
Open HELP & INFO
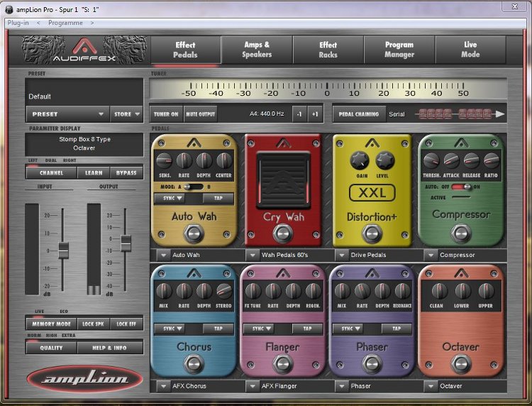(x=109, y=348)
